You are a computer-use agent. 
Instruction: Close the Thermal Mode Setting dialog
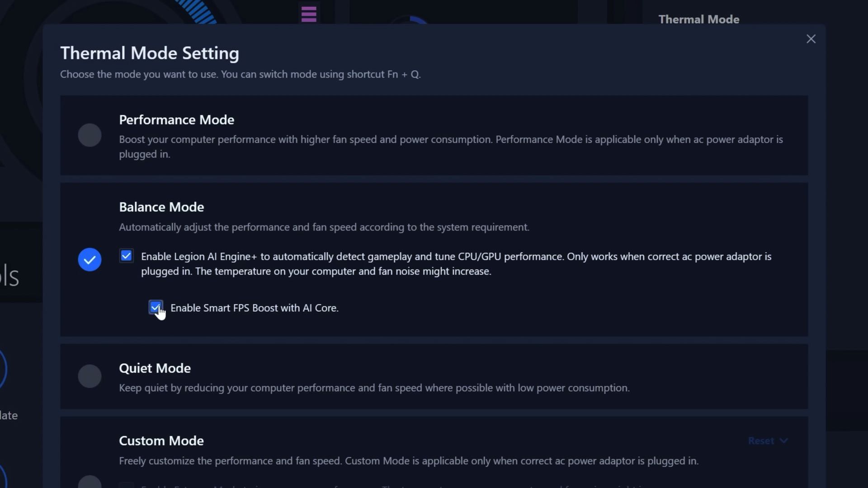click(811, 39)
